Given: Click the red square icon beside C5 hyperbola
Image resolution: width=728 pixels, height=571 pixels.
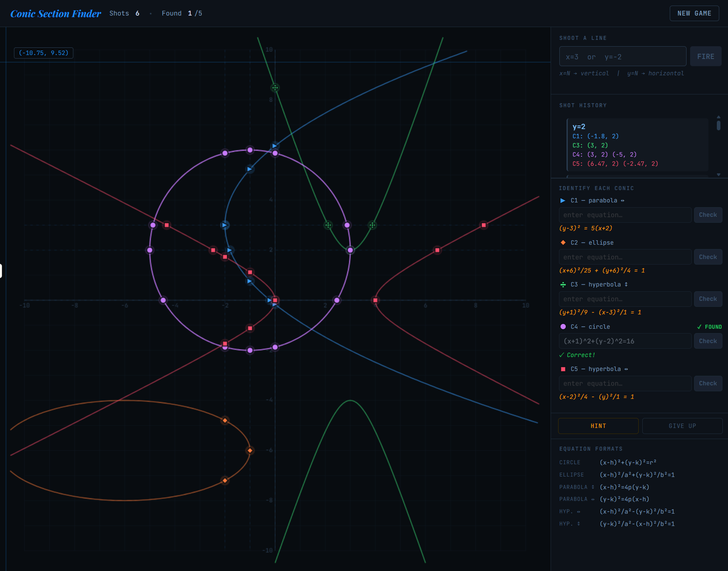Looking at the screenshot, I should [x=563, y=369].
